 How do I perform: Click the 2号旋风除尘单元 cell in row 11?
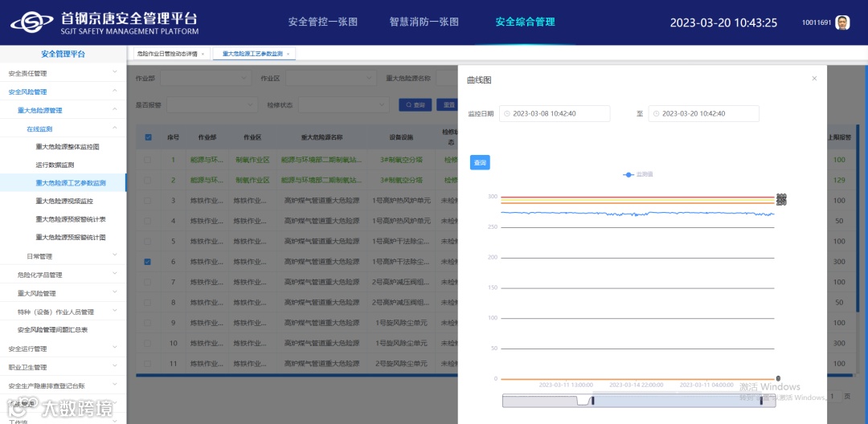[401, 364]
